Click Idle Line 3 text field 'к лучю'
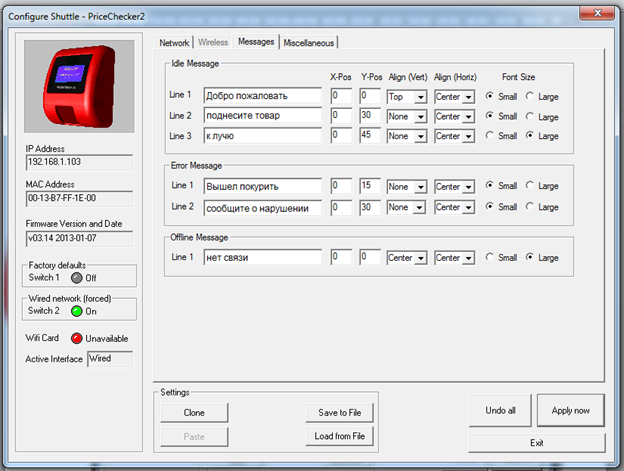 coord(263,136)
